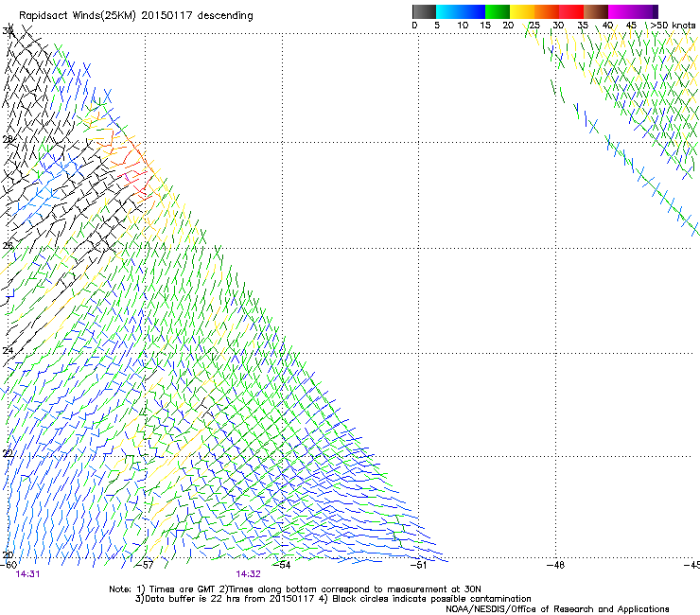Click the longitude label -51
The image size is (700, 615).
[x=418, y=565]
